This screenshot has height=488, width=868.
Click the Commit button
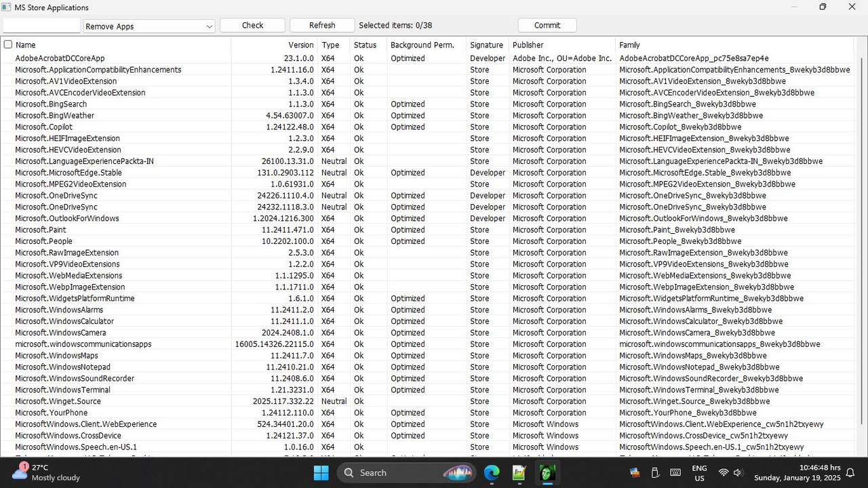[547, 25]
